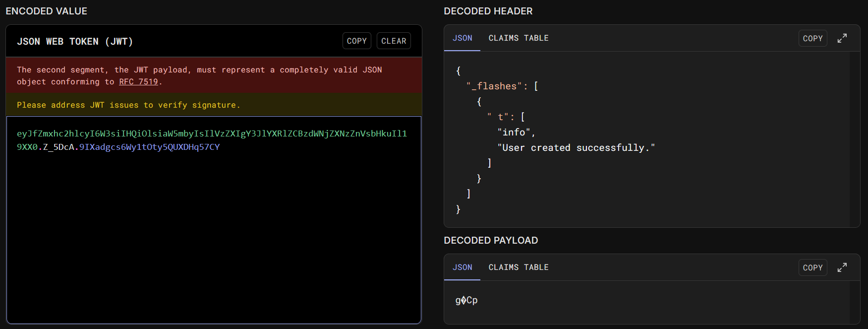
Task: Select JSON tab in Decoded Header
Action: (x=462, y=38)
